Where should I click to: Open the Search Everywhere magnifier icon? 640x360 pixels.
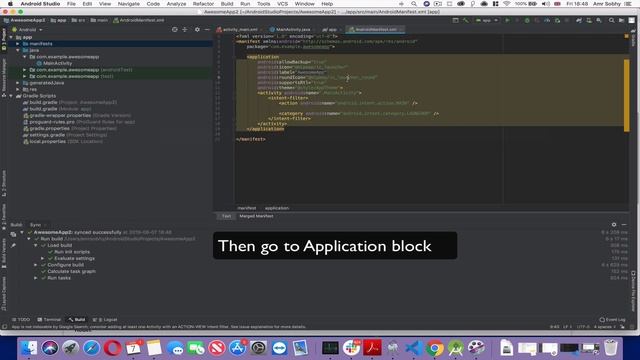click(611, 20)
